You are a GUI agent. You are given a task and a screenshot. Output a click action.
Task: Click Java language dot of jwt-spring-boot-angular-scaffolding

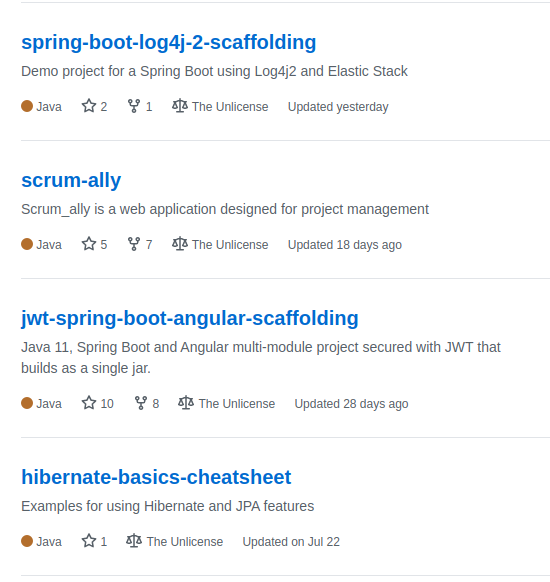pos(27,403)
